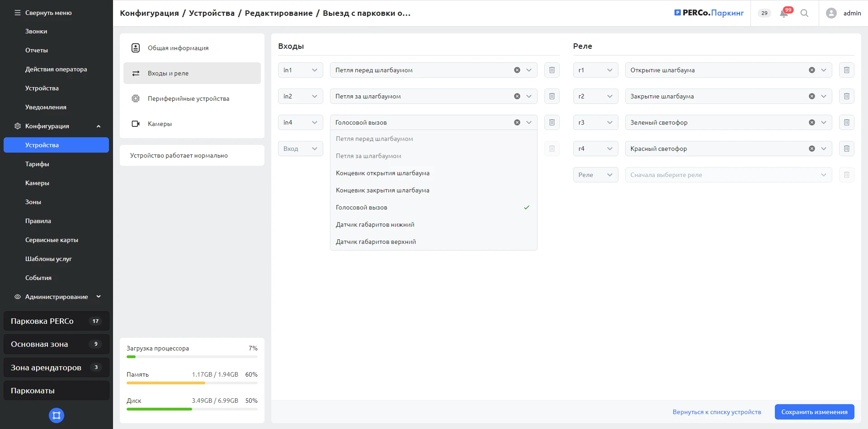Collapse the Конфигурация menu section

click(x=99, y=126)
